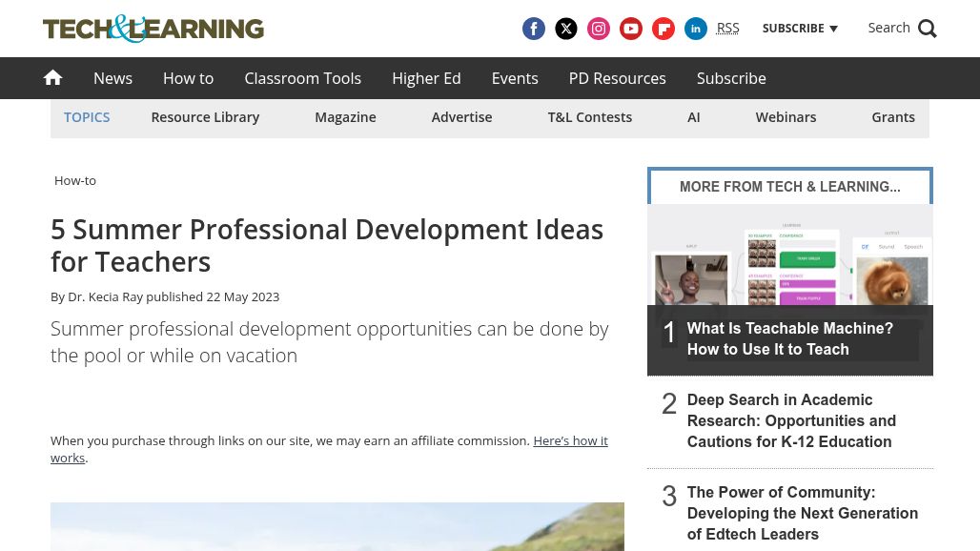The width and height of the screenshot is (980, 551).
Task: Open the Tech & Learning Facebook page
Action: click(533, 29)
